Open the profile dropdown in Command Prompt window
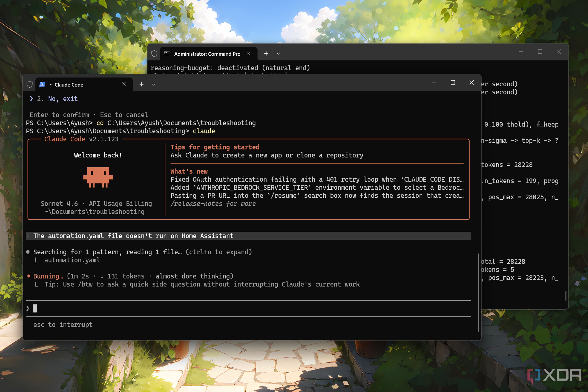 point(278,53)
